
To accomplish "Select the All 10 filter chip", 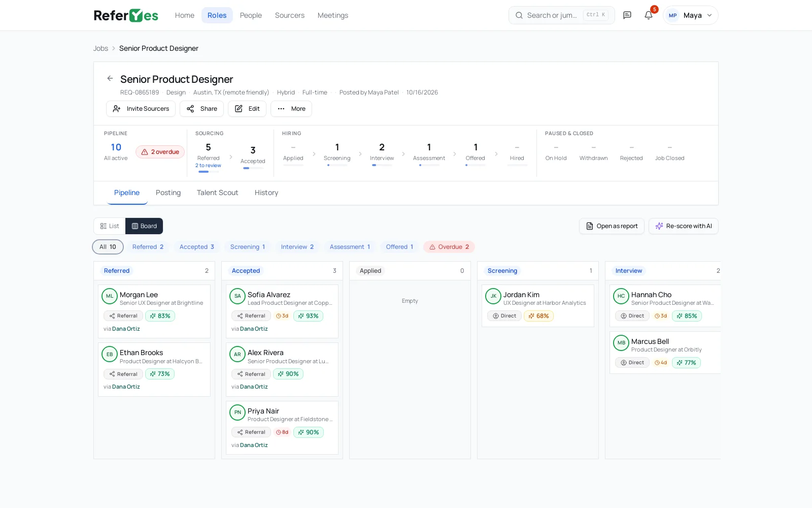I will (108, 247).
